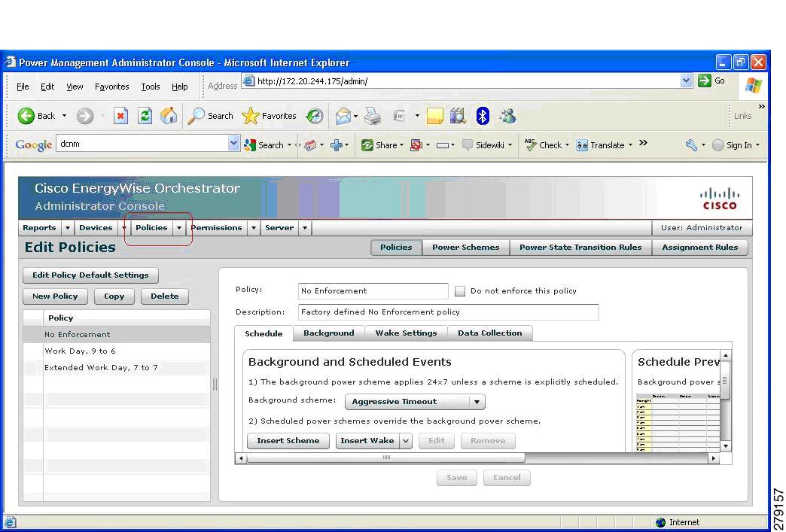
Task: Click the Bluetooth icon in toolbar
Action: [483, 116]
